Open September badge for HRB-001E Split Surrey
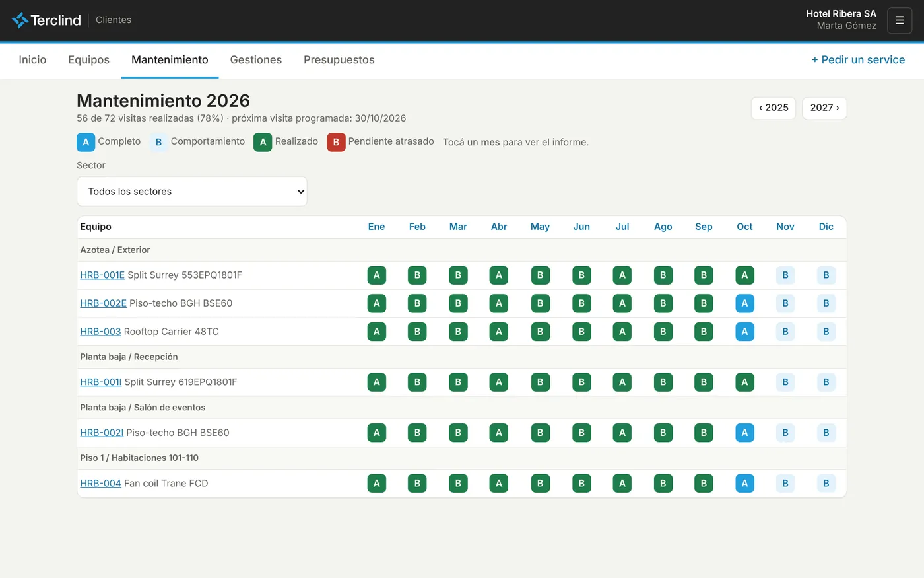The width and height of the screenshot is (924, 578). [704, 275]
